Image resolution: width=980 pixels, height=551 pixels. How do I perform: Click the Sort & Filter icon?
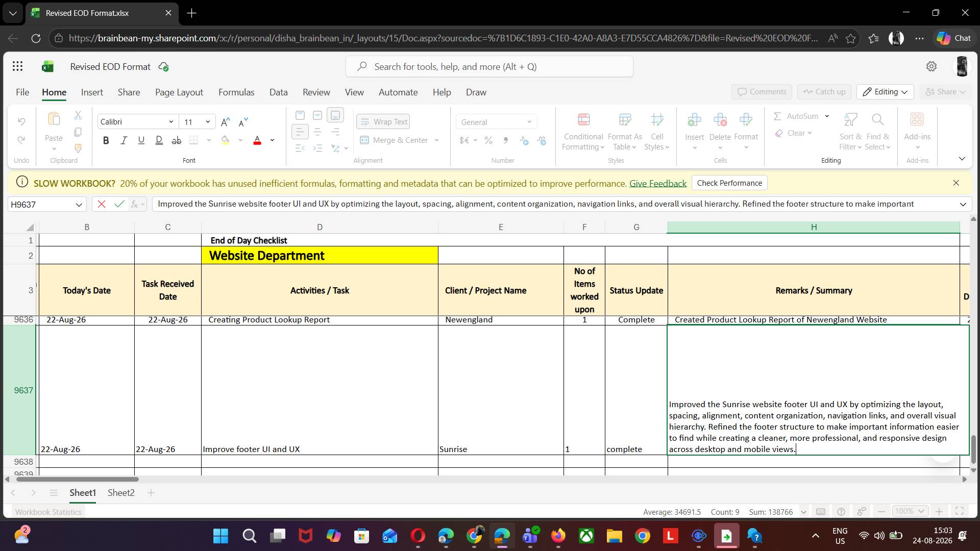(850, 132)
